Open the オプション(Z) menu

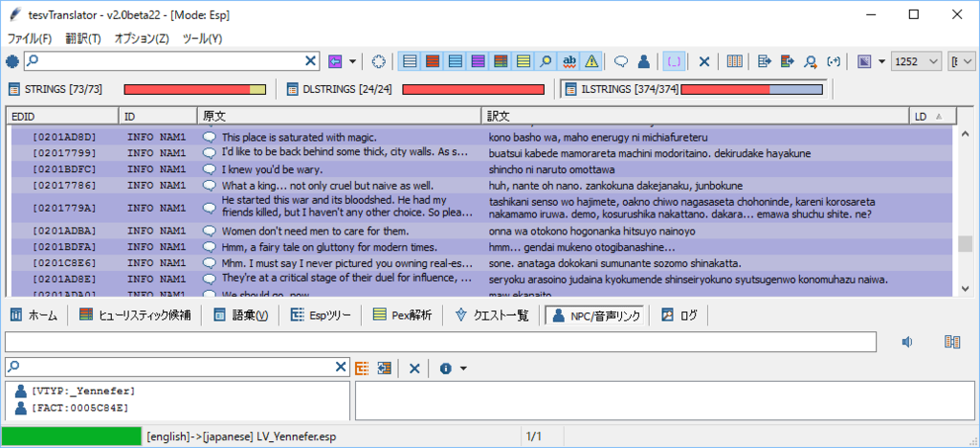(x=142, y=38)
